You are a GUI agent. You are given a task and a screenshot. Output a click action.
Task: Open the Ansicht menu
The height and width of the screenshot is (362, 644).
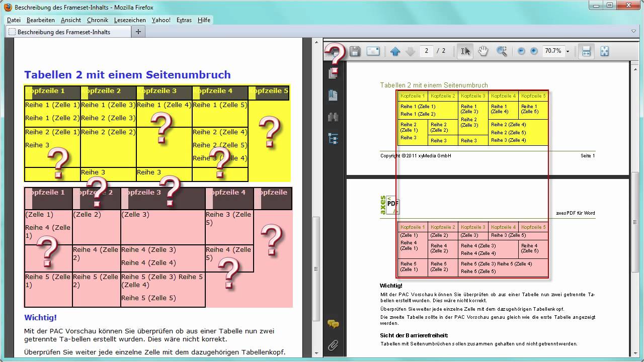click(x=71, y=20)
